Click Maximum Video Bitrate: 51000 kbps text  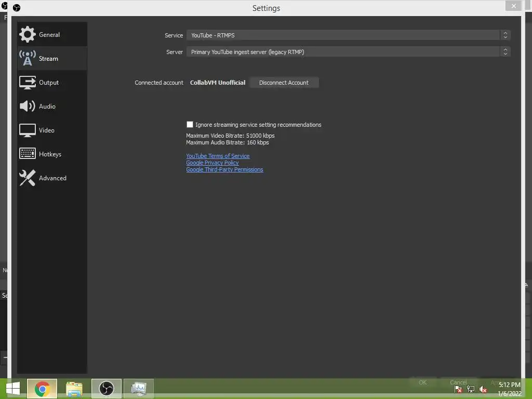(x=230, y=136)
